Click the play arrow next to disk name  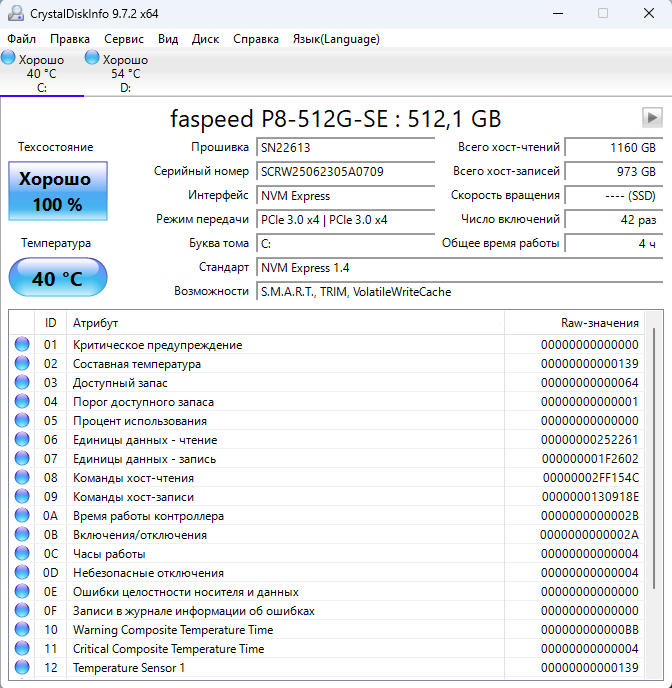click(x=651, y=117)
